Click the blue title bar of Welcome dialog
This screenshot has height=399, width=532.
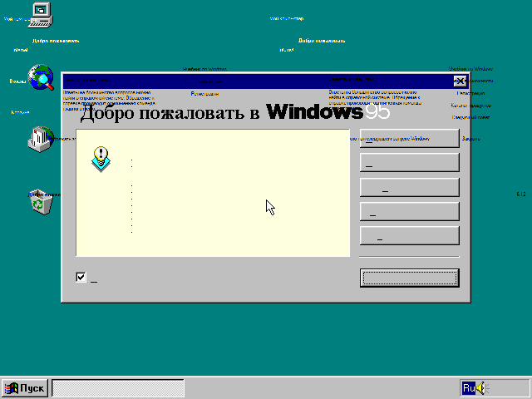pos(249,81)
